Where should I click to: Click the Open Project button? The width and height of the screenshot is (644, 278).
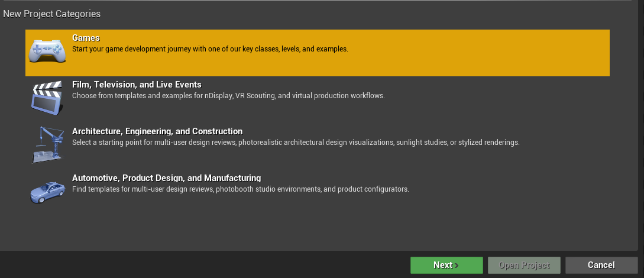(x=524, y=266)
